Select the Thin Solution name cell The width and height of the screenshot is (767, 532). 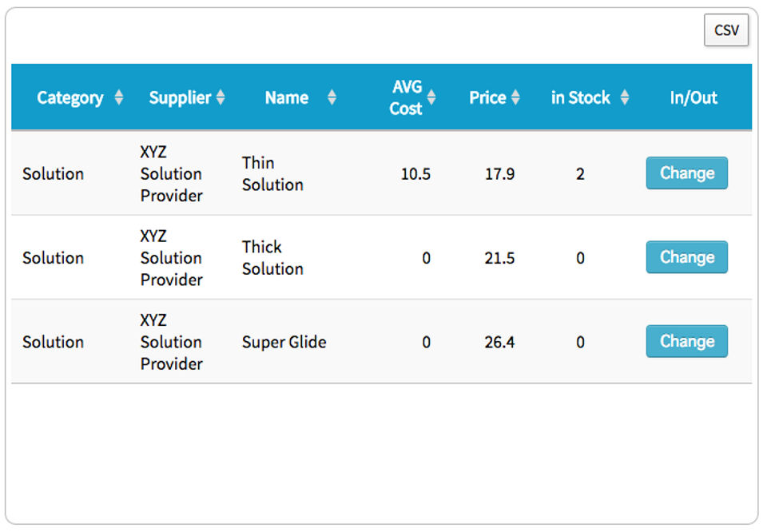click(272, 173)
